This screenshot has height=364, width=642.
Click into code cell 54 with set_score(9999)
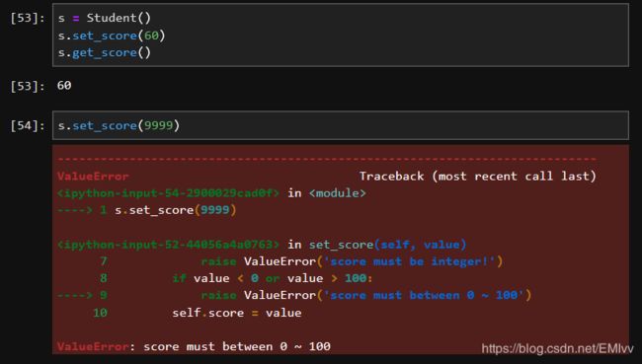tap(340, 125)
